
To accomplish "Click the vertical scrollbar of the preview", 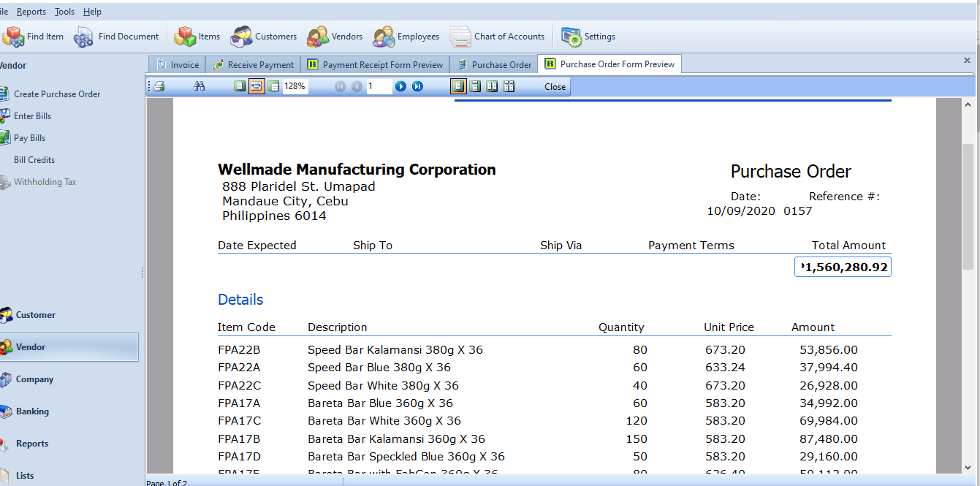I will [x=968, y=207].
